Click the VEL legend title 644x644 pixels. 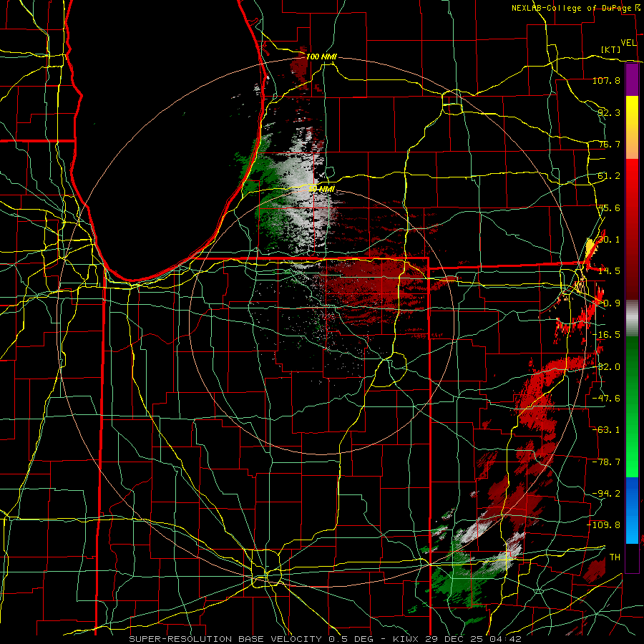[628, 43]
